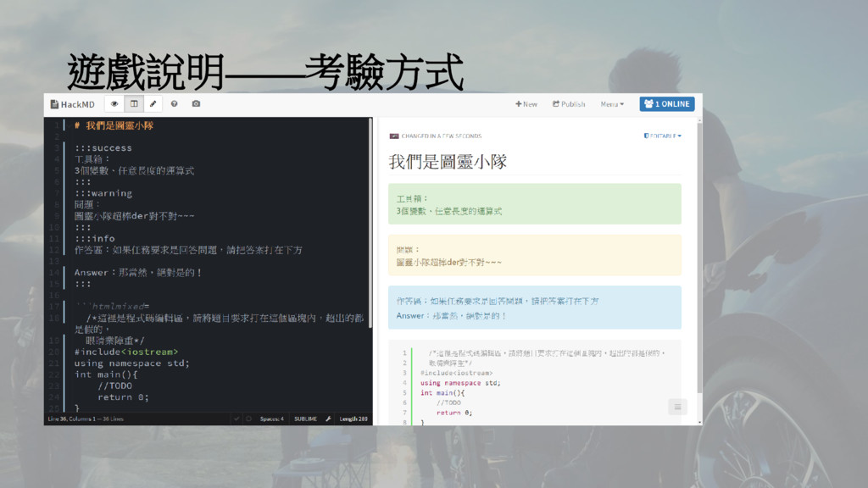Click the '//TODO' comment in editor
This screenshot has width=868, height=488.
(115, 386)
